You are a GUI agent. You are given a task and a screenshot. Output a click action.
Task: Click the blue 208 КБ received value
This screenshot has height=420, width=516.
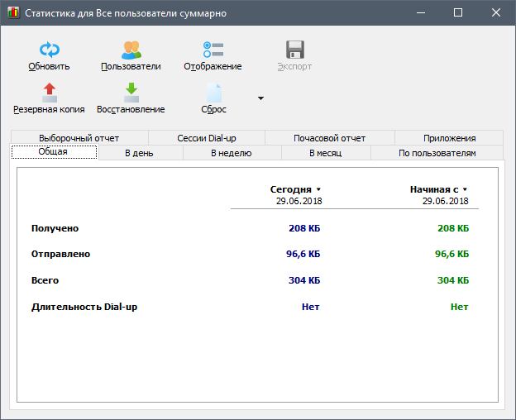click(304, 228)
